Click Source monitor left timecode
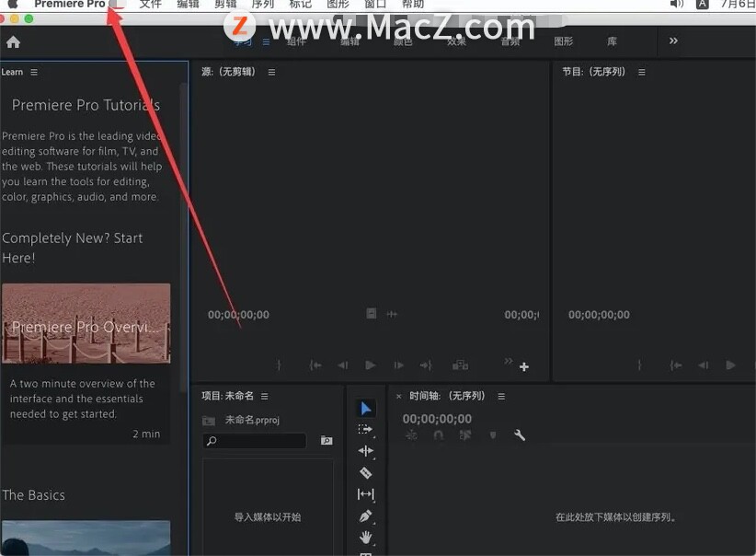756x556 pixels. pos(238,315)
